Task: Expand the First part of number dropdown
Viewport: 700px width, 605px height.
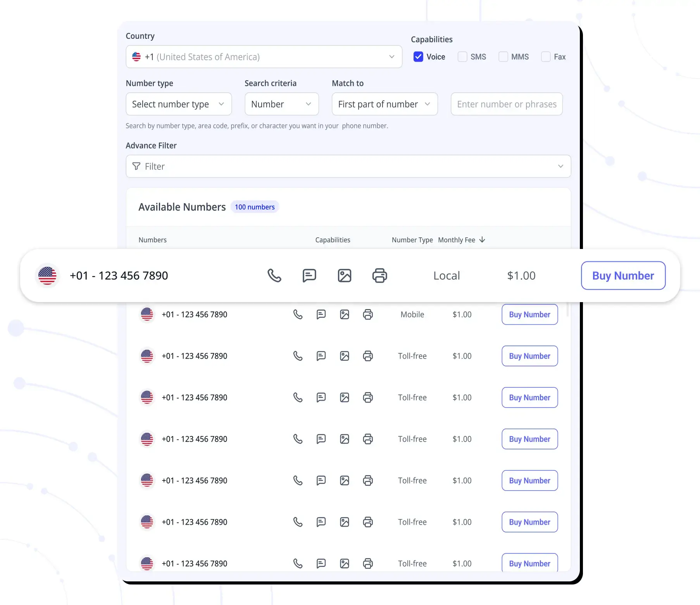Action: click(x=384, y=104)
